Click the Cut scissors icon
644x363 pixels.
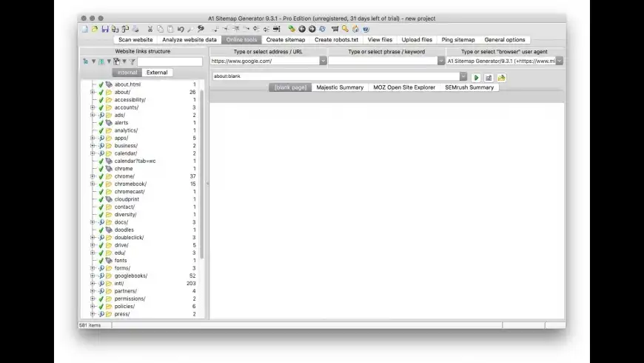150,29
